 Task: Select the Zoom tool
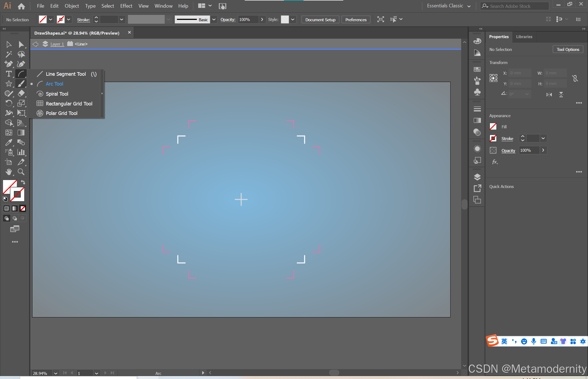point(21,172)
